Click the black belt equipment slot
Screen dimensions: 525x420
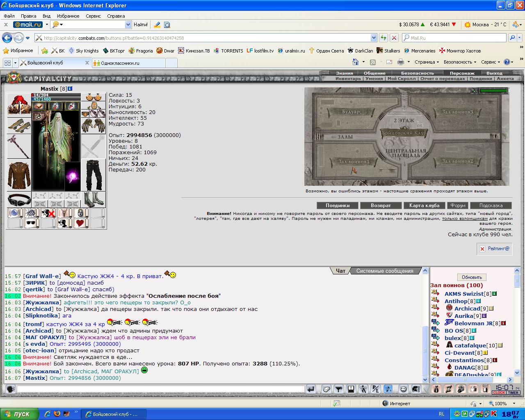pyautogui.click(x=19, y=200)
